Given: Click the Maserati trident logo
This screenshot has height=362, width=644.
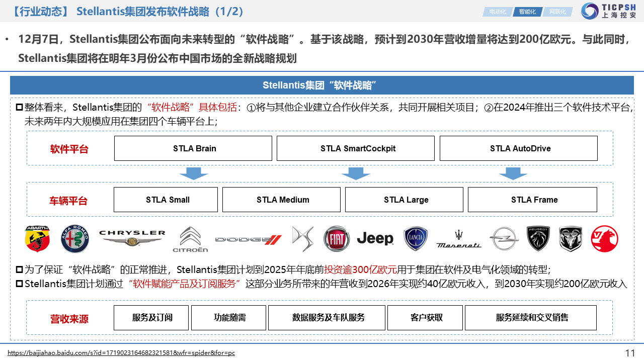Looking at the screenshot, I should pyautogui.click(x=458, y=238).
